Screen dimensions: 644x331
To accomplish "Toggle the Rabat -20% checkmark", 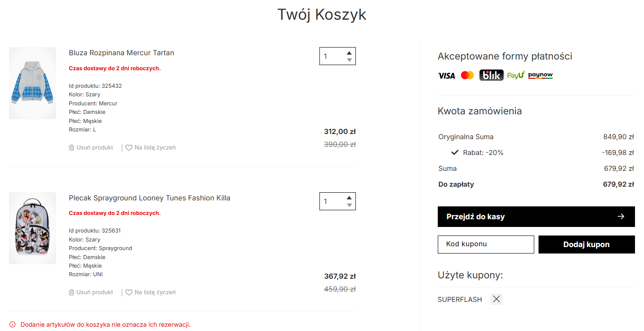I will click(455, 152).
